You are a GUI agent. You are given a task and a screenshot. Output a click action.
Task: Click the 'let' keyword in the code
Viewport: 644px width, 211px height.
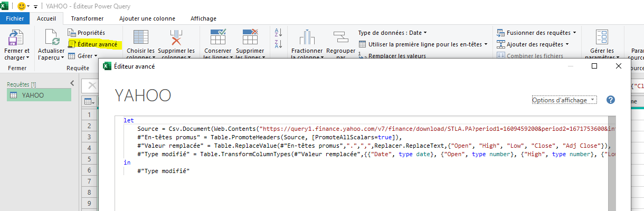129,120
